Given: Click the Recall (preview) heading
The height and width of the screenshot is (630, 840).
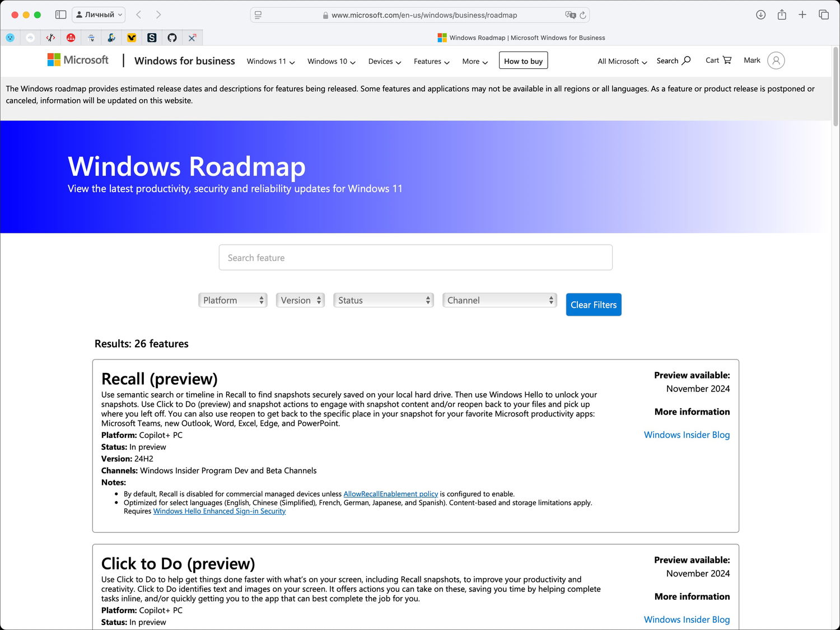Looking at the screenshot, I should click(160, 379).
